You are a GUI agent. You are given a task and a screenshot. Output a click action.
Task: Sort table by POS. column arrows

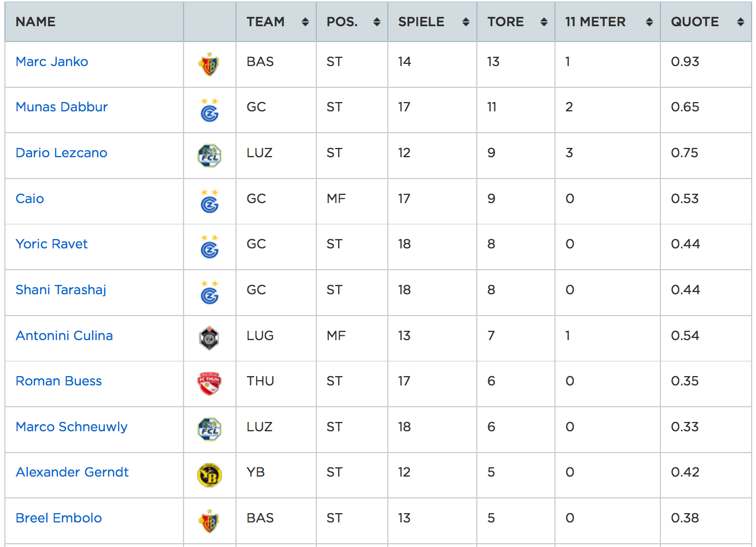coord(376,22)
